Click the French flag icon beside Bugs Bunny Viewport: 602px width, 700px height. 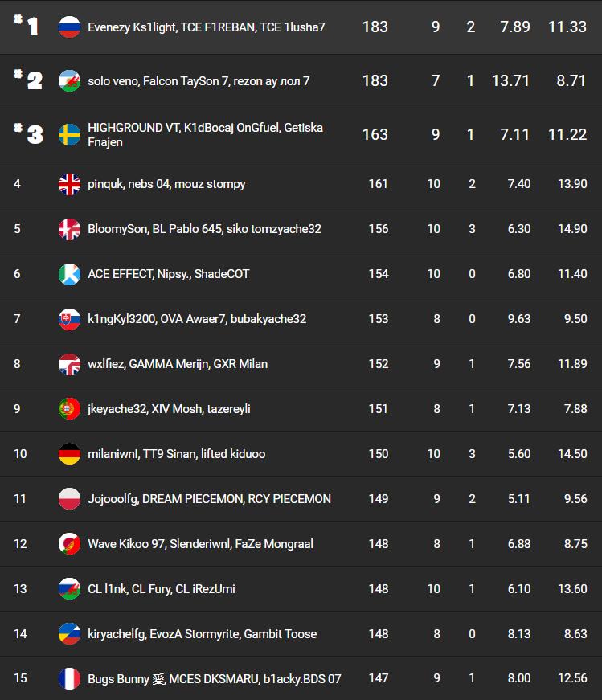pos(69,678)
